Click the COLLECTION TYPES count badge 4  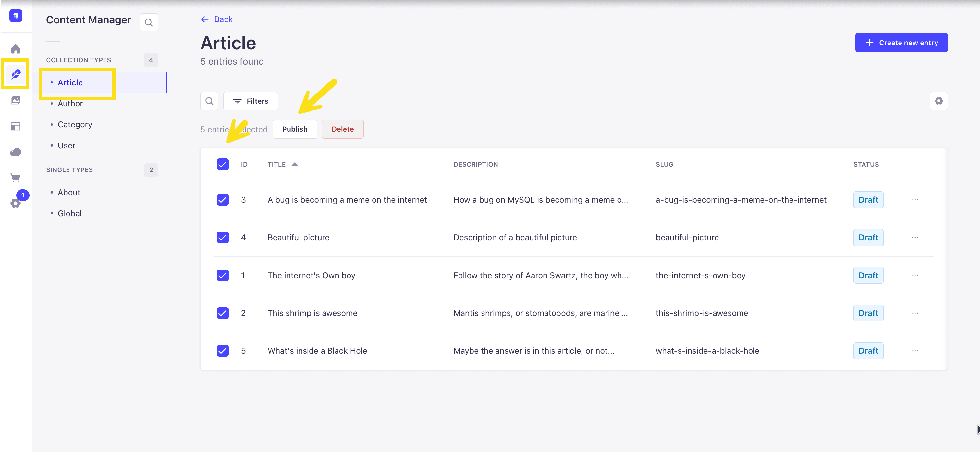coord(151,60)
